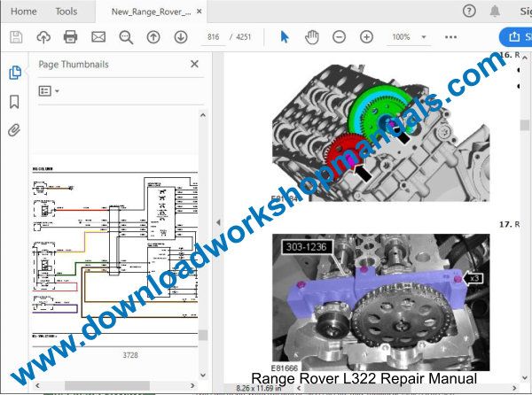Viewport: 532px width, 395px height.
Task: Click document horizontal scroll right arrow
Action: tap(514, 388)
